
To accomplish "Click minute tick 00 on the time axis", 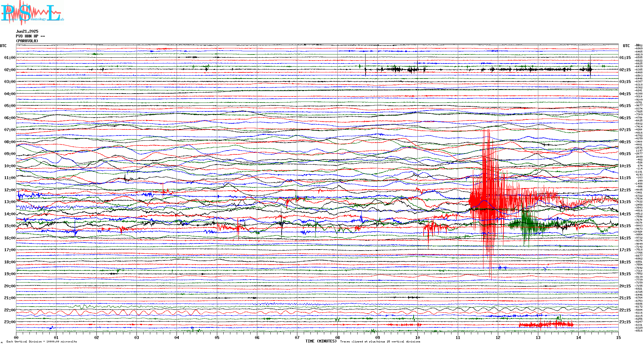I will tap(16, 337).
